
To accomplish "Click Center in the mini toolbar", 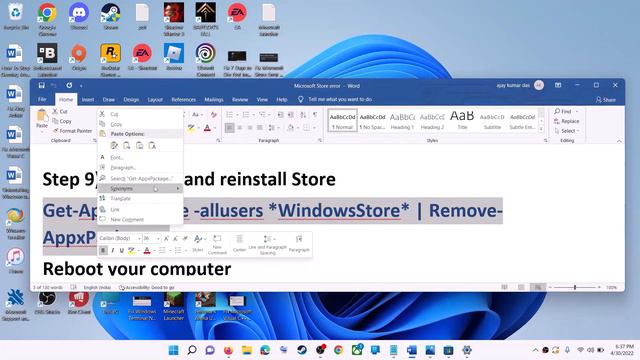I will (240, 244).
